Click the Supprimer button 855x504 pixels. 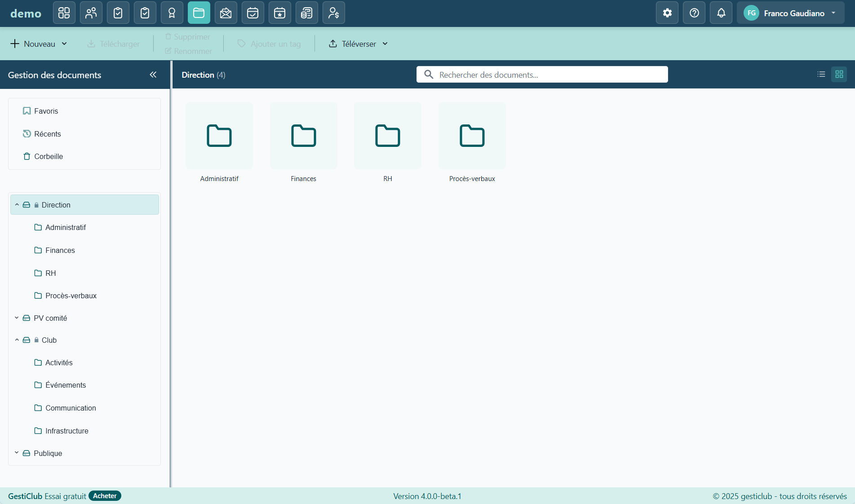click(x=188, y=36)
